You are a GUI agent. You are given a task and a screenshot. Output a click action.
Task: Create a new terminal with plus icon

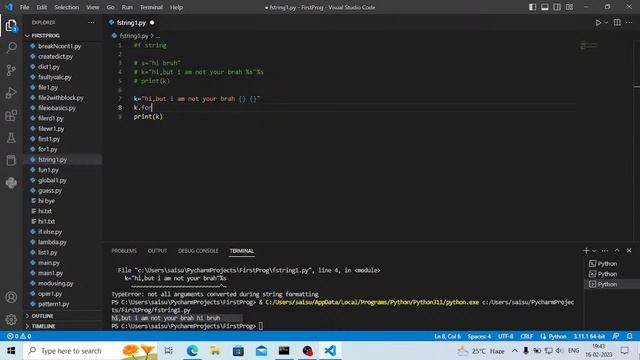click(586, 251)
